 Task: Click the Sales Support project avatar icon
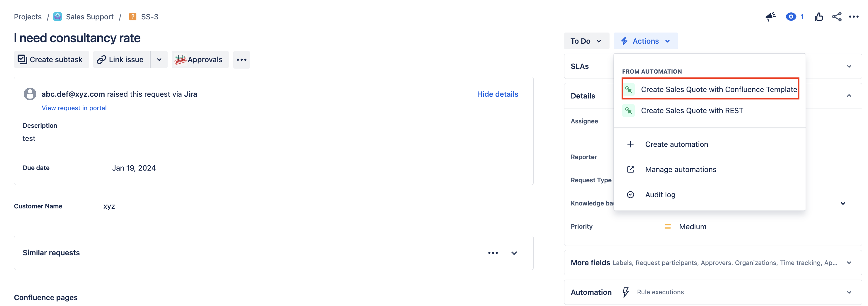pos(58,16)
